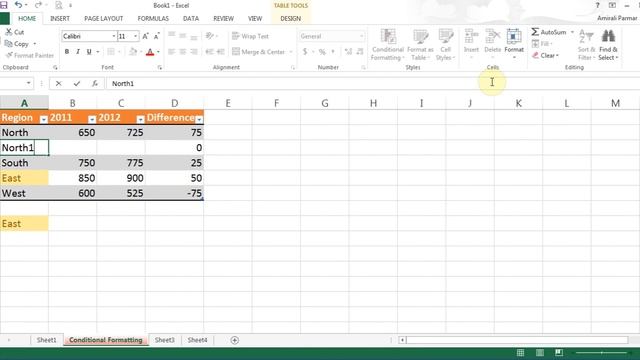Apply Accounting dollar number format
640x360 pixels.
pos(305,52)
